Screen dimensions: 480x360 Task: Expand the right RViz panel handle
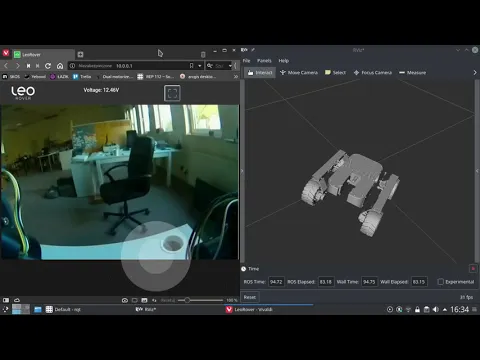[x=477, y=171]
